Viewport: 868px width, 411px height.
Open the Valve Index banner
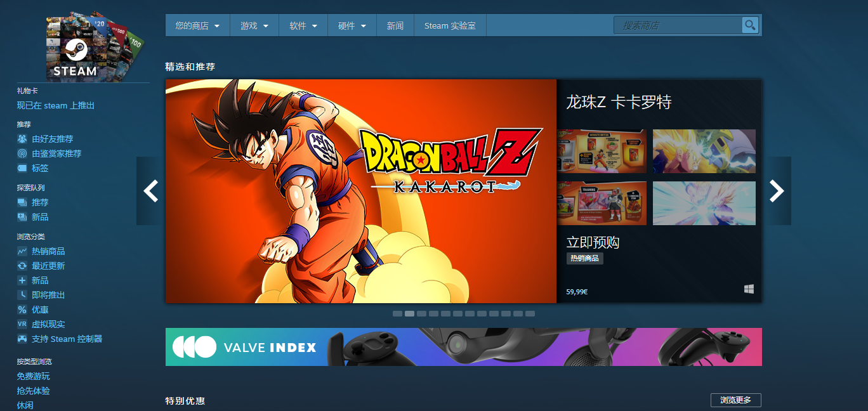click(463, 347)
